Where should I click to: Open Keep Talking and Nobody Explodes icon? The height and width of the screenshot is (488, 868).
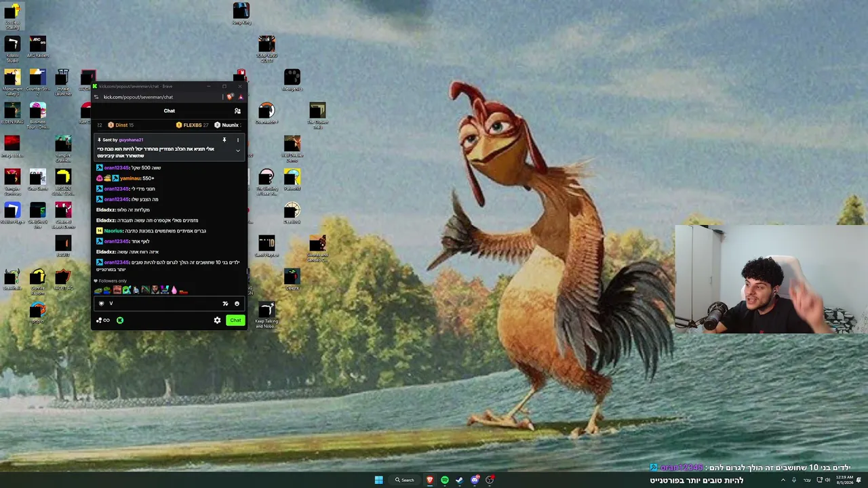tap(267, 315)
